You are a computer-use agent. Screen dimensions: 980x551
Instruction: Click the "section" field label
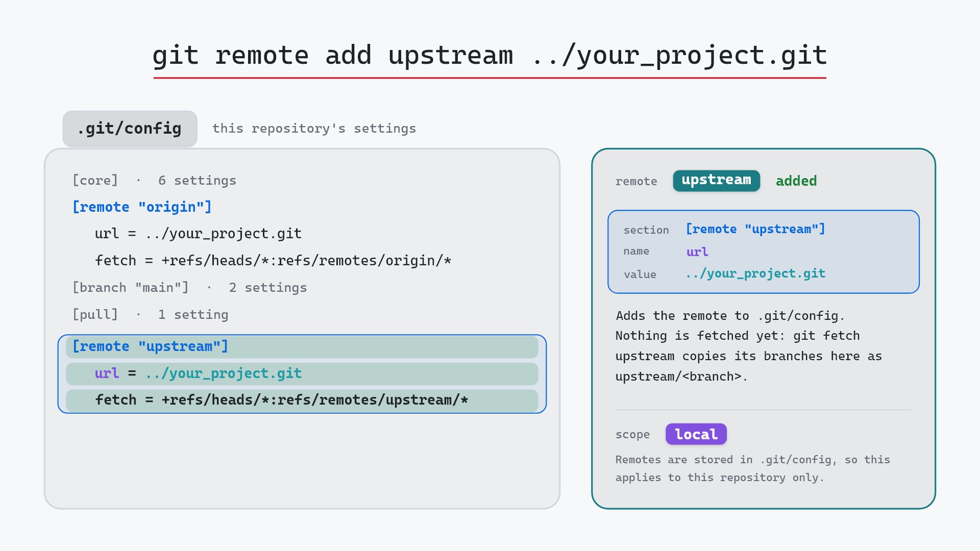[x=646, y=230]
